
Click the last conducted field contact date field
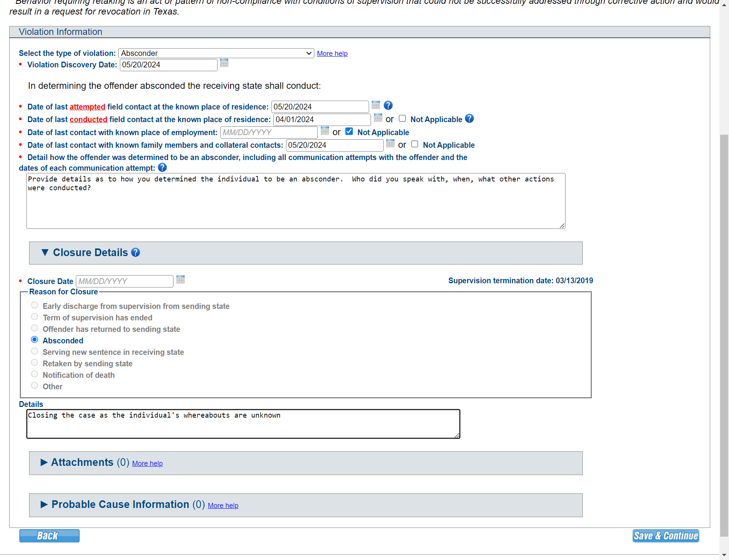(322, 119)
